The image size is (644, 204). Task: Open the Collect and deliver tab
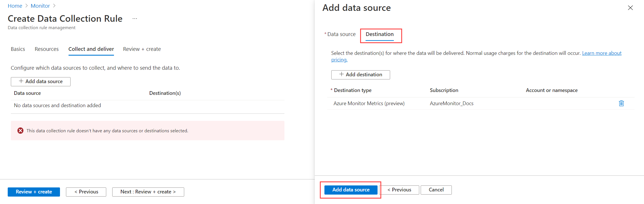(x=91, y=49)
